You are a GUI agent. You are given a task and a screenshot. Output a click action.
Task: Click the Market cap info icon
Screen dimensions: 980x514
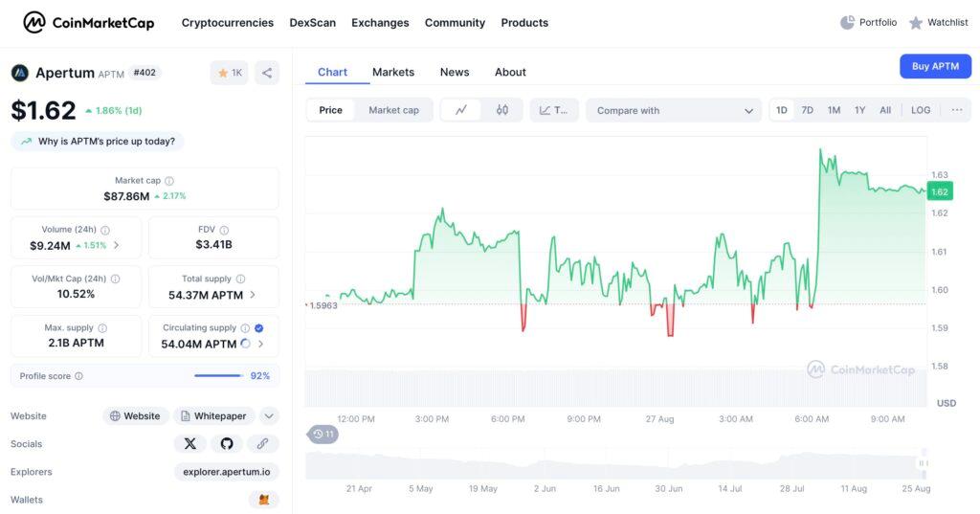tap(169, 181)
